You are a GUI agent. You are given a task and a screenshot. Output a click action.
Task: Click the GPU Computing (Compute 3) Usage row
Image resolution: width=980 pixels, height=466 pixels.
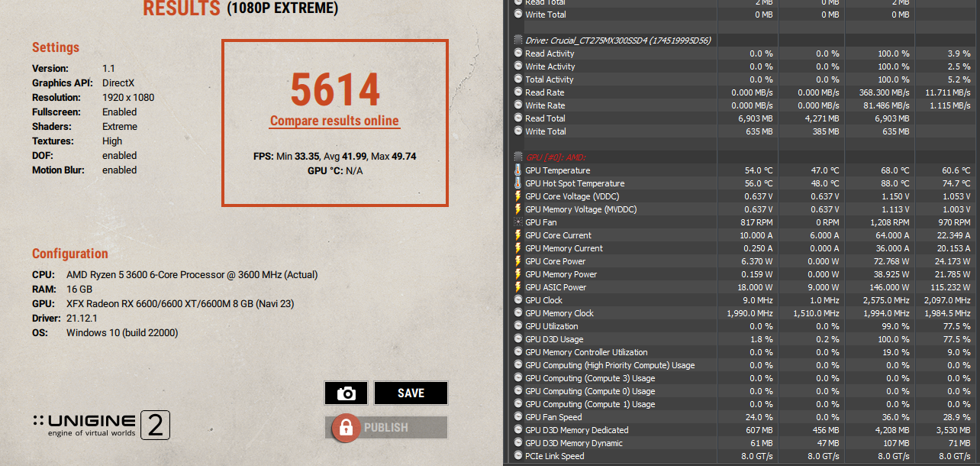click(x=741, y=378)
